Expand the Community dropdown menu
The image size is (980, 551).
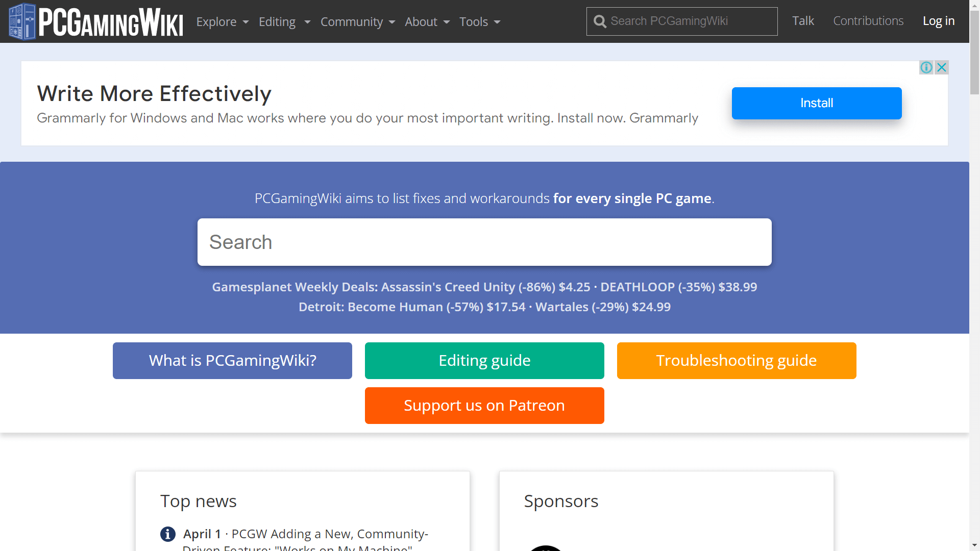357,22
